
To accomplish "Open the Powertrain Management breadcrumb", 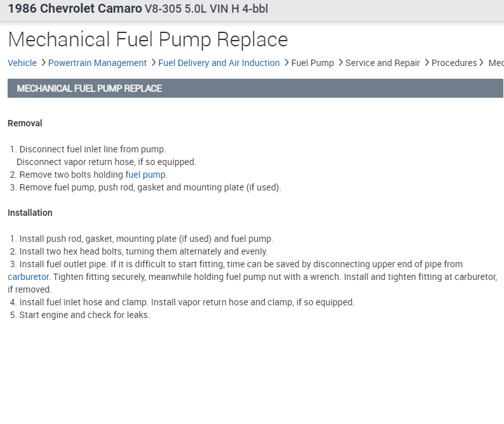I will pos(97,63).
